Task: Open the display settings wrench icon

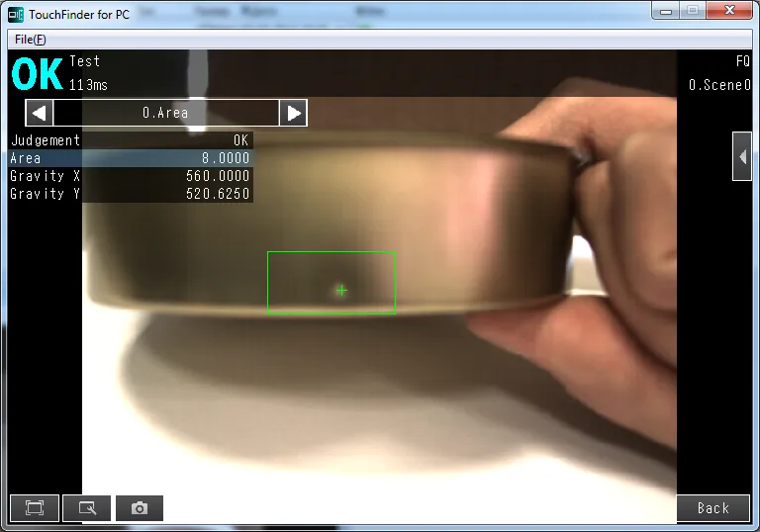Action: click(x=87, y=508)
